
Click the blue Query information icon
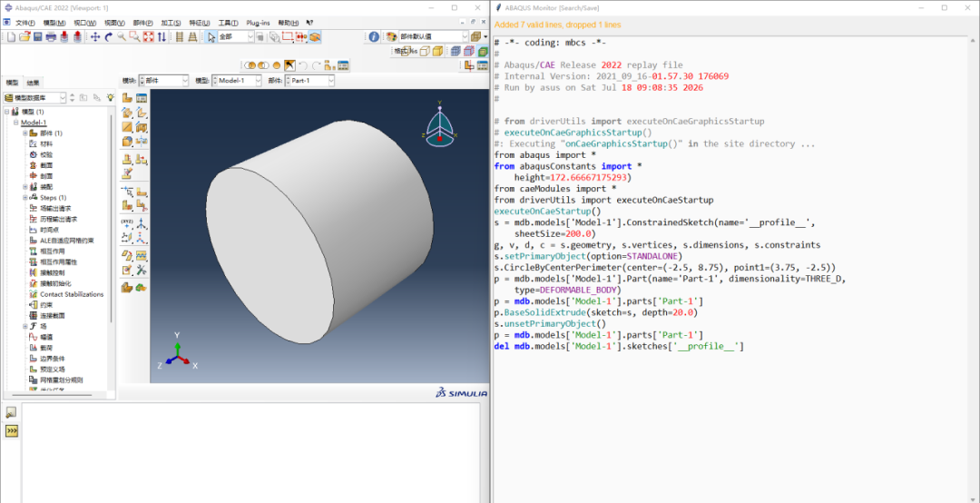[x=374, y=37]
